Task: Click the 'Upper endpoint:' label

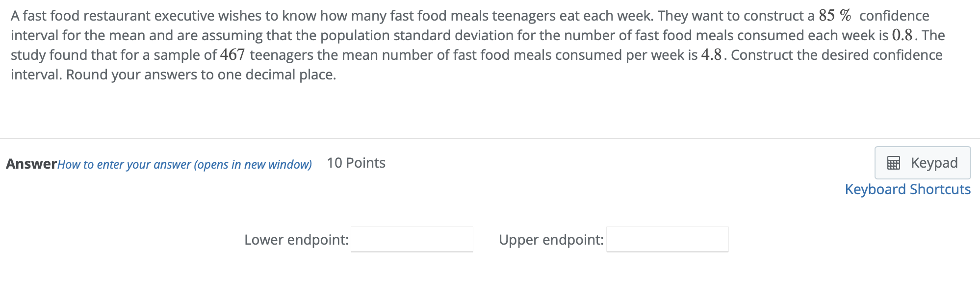Action: click(551, 240)
